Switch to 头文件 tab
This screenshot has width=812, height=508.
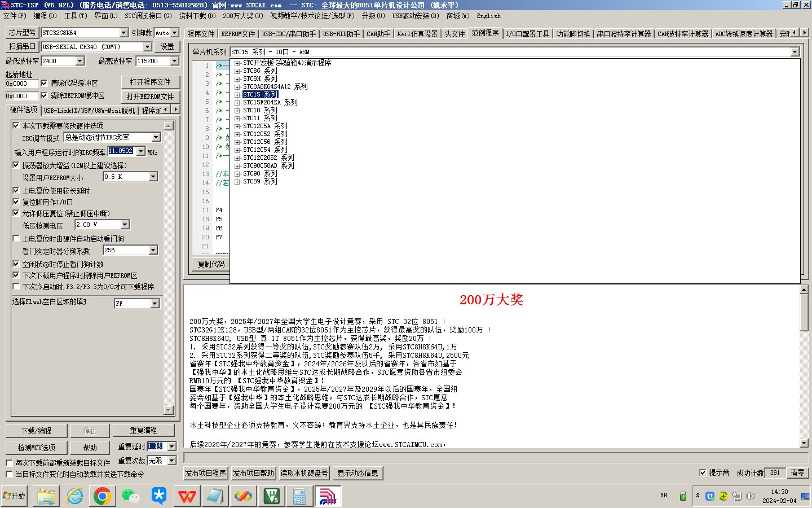pyautogui.click(x=454, y=34)
